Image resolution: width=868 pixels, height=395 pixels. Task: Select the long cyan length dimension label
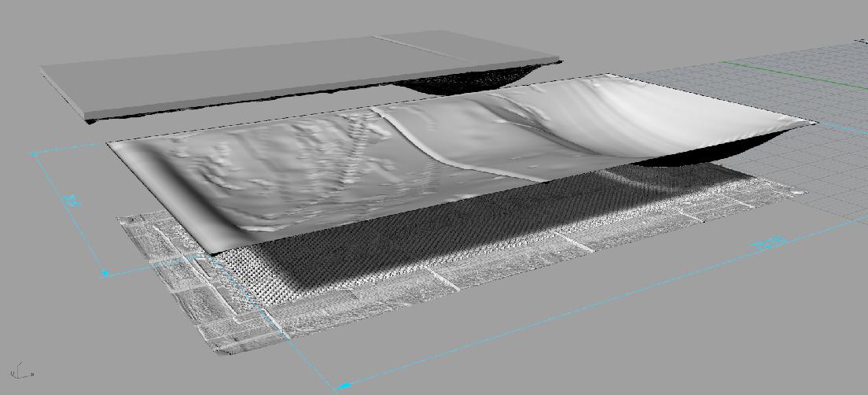(768, 242)
